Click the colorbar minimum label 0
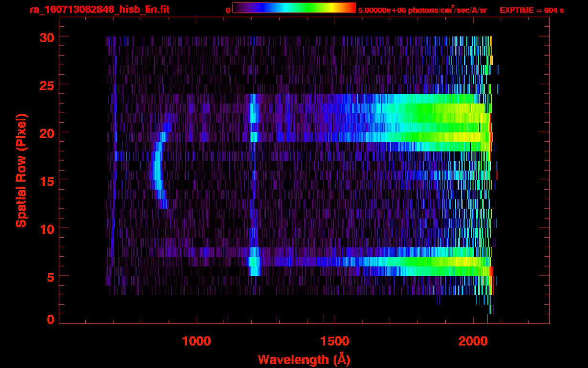 [x=228, y=10]
